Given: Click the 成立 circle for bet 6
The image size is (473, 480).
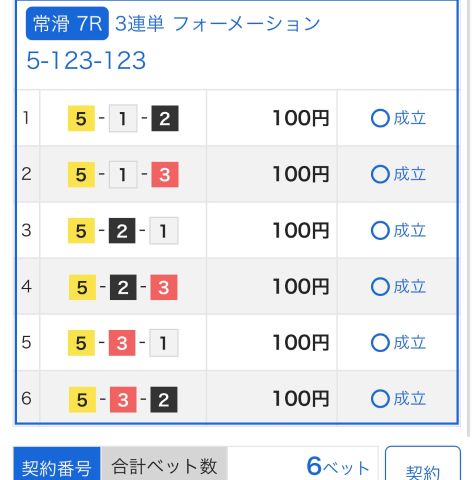Looking at the screenshot, I should click(380, 399).
